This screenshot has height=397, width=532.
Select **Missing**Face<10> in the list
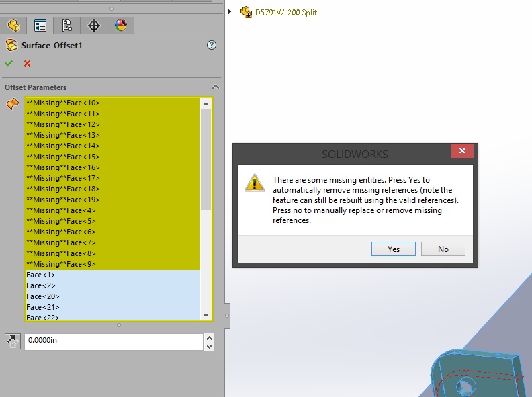[113, 103]
